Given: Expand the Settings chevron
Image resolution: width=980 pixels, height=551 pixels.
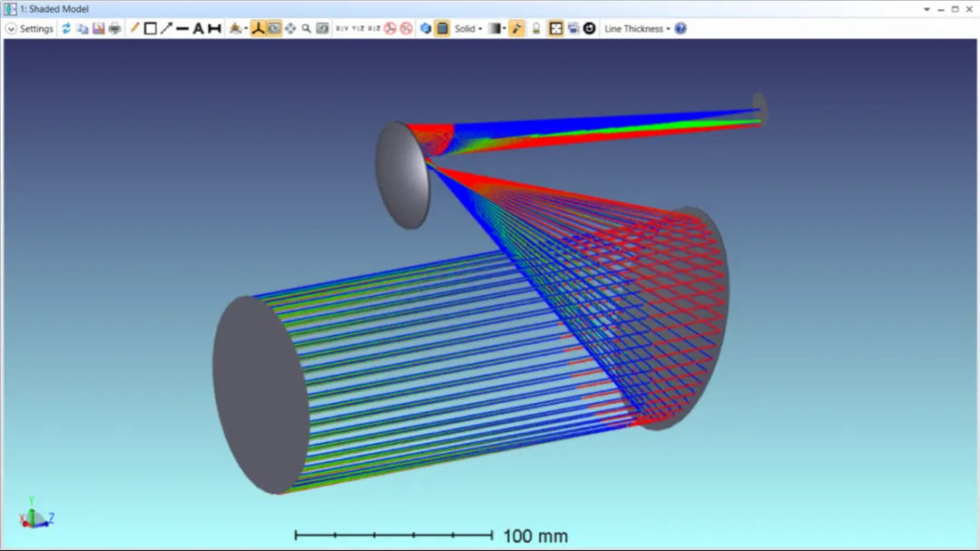Looking at the screenshot, I should tap(11, 28).
